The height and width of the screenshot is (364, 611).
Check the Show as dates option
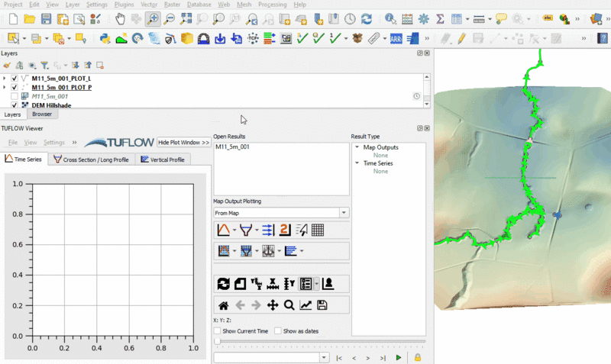pos(278,331)
